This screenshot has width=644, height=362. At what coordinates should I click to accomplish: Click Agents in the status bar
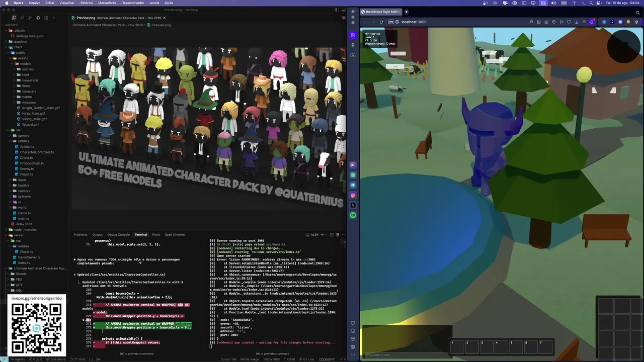(x=18, y=359)
